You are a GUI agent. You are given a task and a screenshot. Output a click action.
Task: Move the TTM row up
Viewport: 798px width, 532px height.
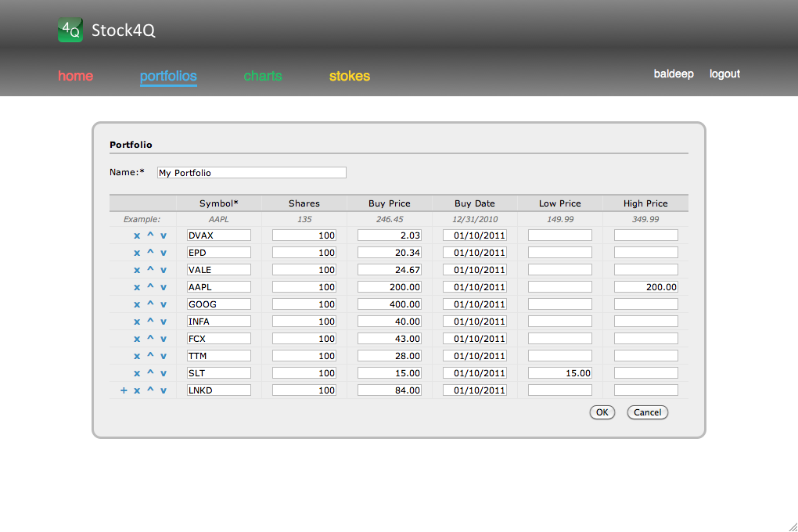pyautogui.click(x=150, y=356)
